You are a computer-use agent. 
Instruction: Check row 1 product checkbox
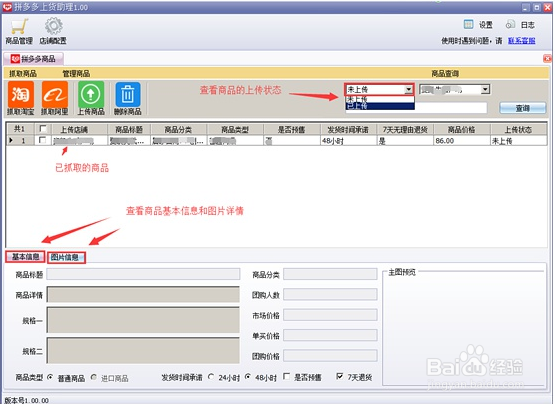click(x=43, y=140)
